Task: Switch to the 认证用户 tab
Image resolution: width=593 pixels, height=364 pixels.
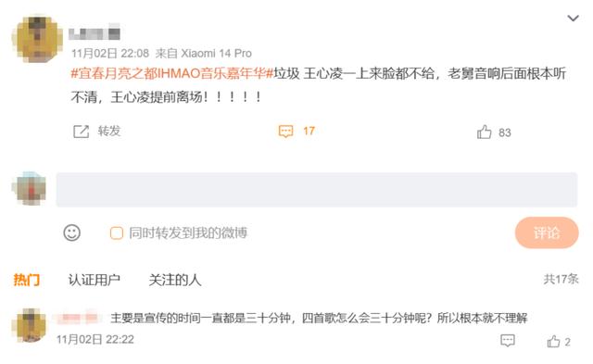Action: coord(95,280)
